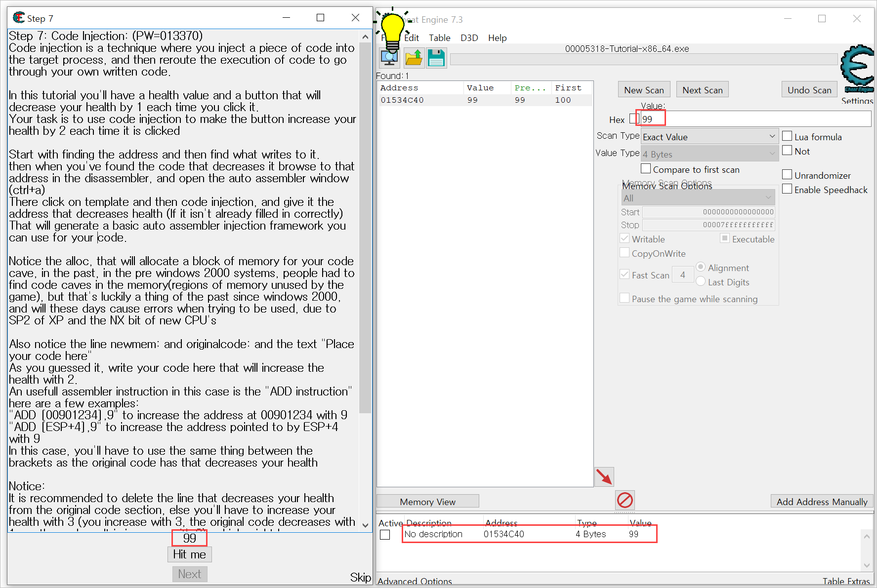The height and width of the screenshot is (588, 877).
Task: Toggle the Not checkbox
Action: click(x=787, y=151)
